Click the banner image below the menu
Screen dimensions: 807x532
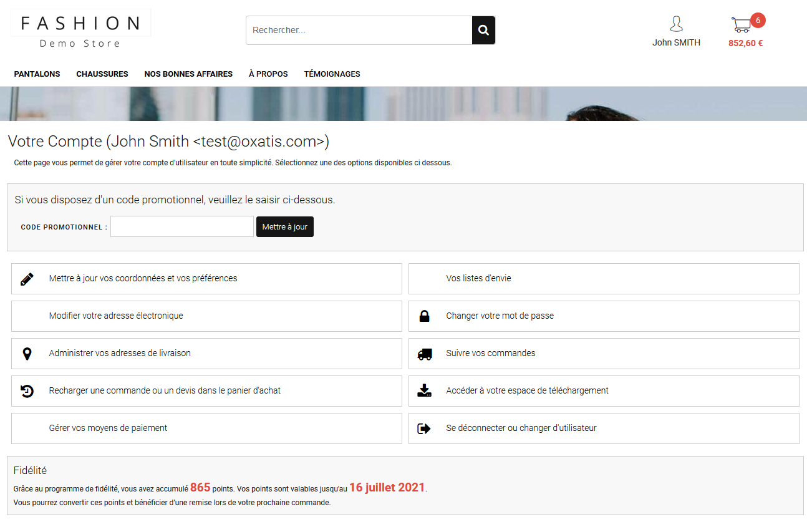coord(403,104)
